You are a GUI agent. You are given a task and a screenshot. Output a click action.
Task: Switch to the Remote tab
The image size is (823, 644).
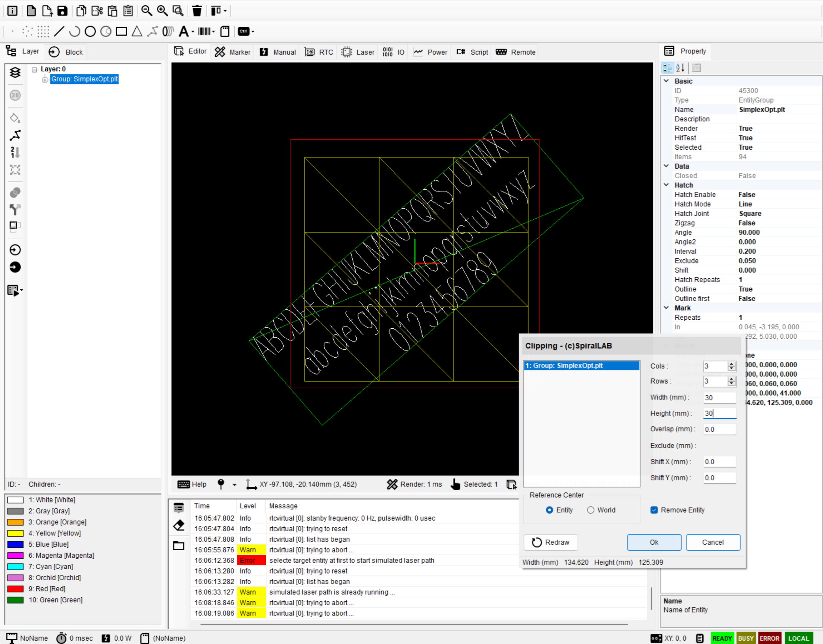click(515, 52)
